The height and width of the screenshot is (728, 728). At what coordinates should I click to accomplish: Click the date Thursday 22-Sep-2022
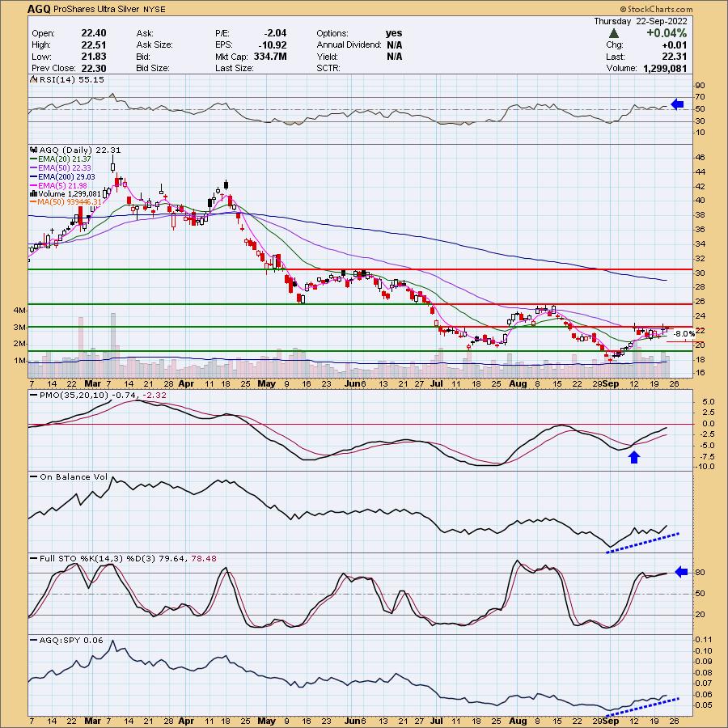click(641, 21)
